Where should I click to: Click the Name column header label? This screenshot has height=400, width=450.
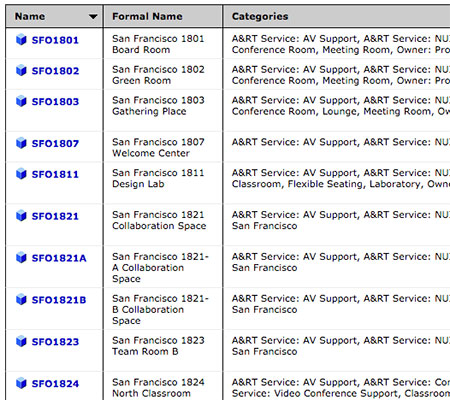click(30, 16)
